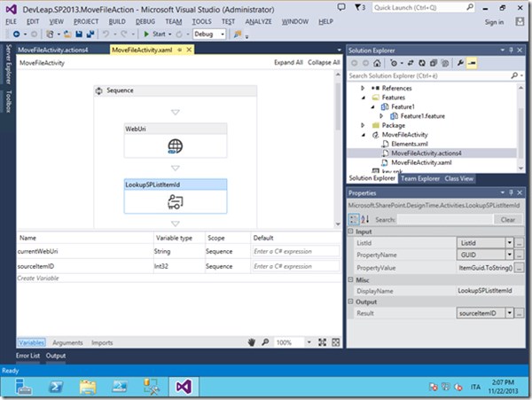Select Elements.xml in Solution Explorer
This screenshot has width=532, height=400.
tap(409, 144)
